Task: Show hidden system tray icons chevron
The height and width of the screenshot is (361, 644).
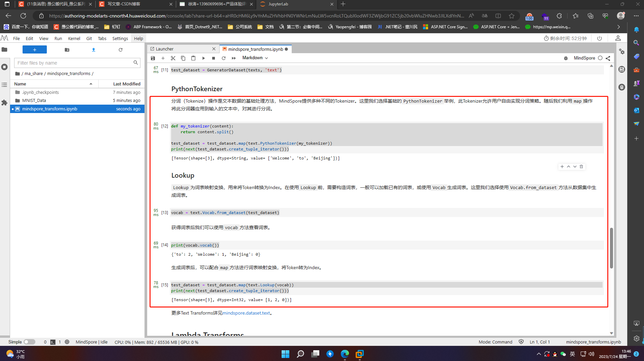Action: (539, 354)
